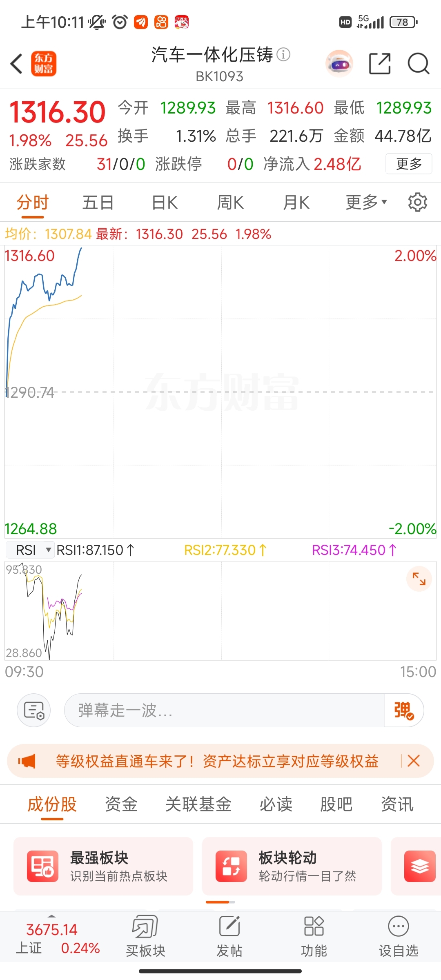Open the danmaku list settings icon
This screenshot has width=441, height=980.
point(33,710)
